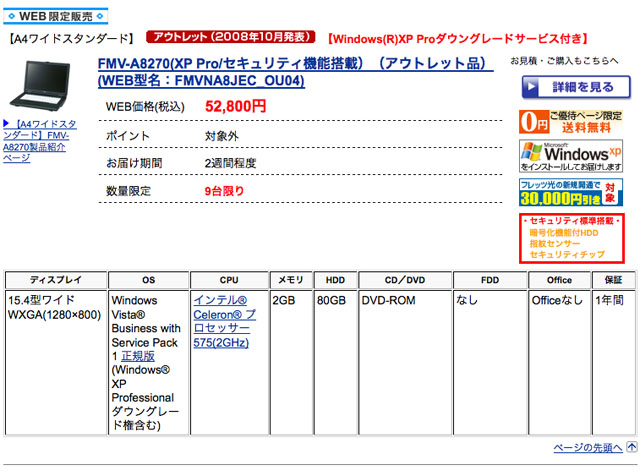This screenshot has height=476, width=640.
Task: Click the Windows XP install banner
Action: click(571, 156)
